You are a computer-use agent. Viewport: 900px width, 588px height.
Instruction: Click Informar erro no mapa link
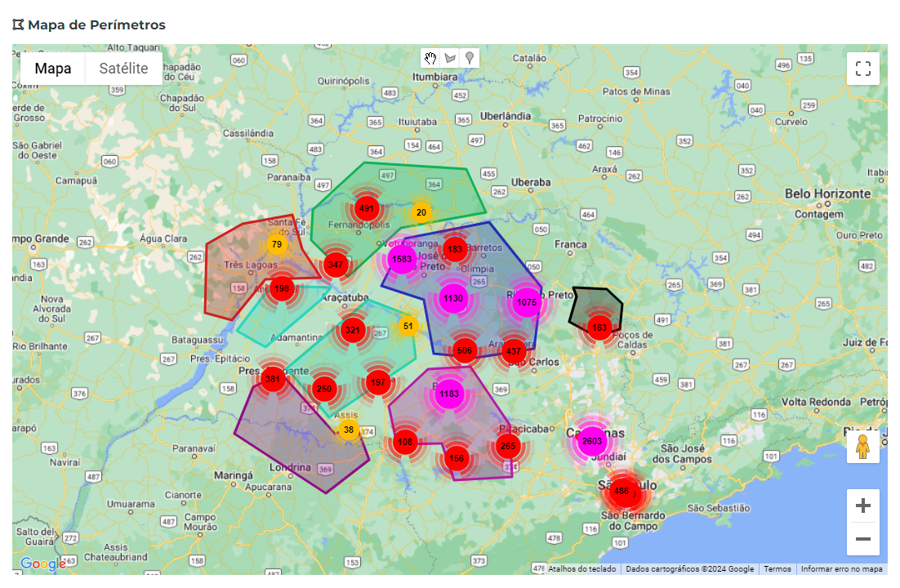841,569
